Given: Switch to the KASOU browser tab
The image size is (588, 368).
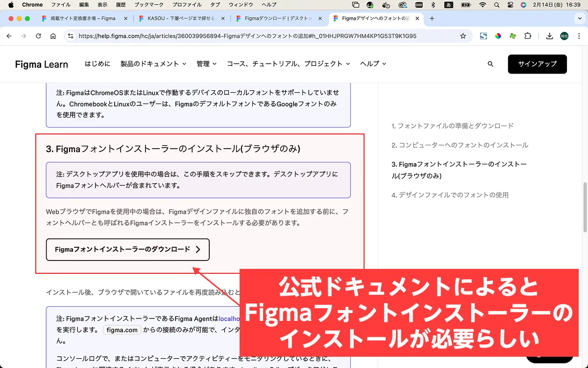Looking at the screenshot, I should tap(181, 19).
